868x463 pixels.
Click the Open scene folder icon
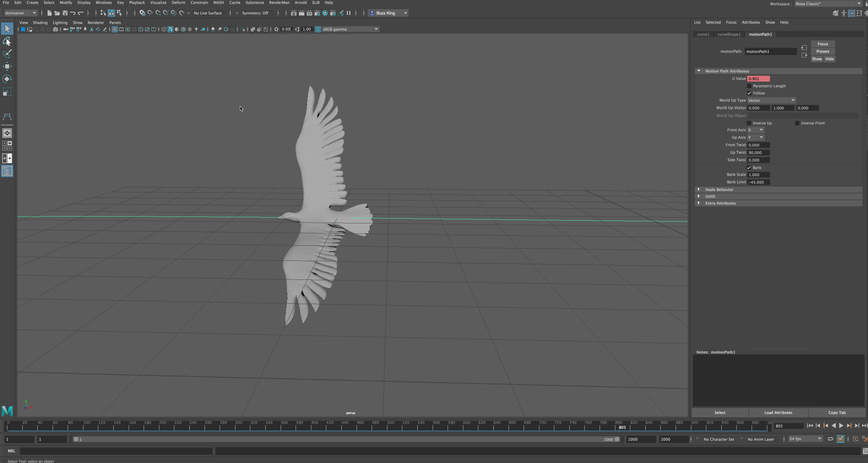pos(57,13)
